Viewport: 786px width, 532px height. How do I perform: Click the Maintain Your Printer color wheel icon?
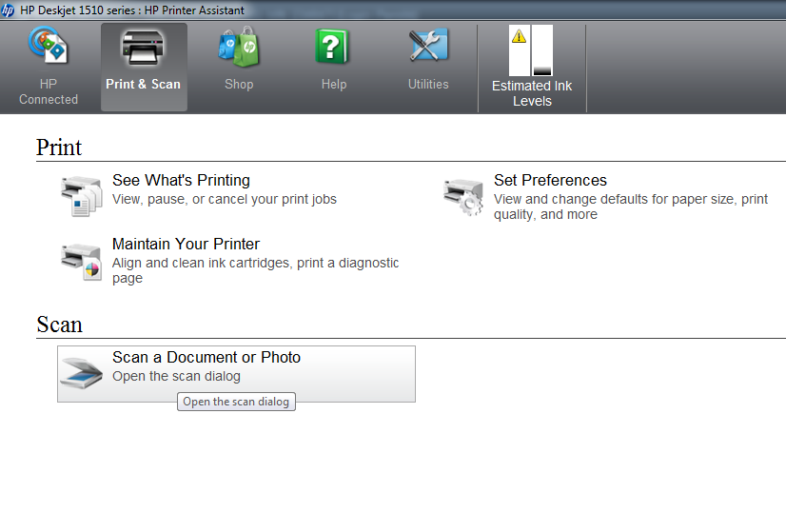(x=81, y=261)
